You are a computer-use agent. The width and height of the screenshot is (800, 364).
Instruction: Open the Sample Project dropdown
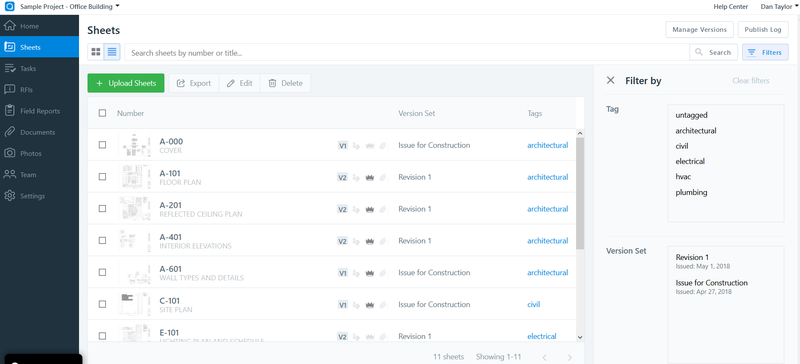[x=69, y=6]
